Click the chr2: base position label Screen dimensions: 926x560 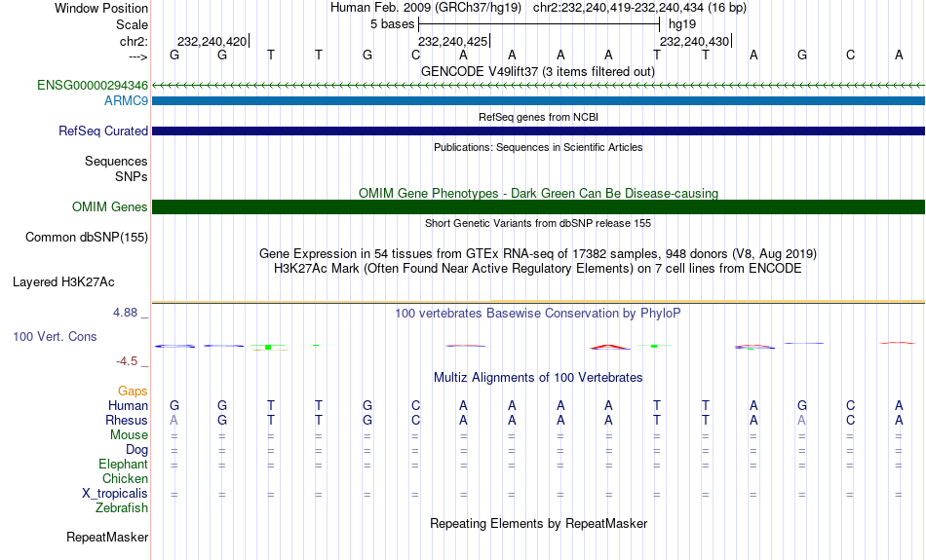134,41
